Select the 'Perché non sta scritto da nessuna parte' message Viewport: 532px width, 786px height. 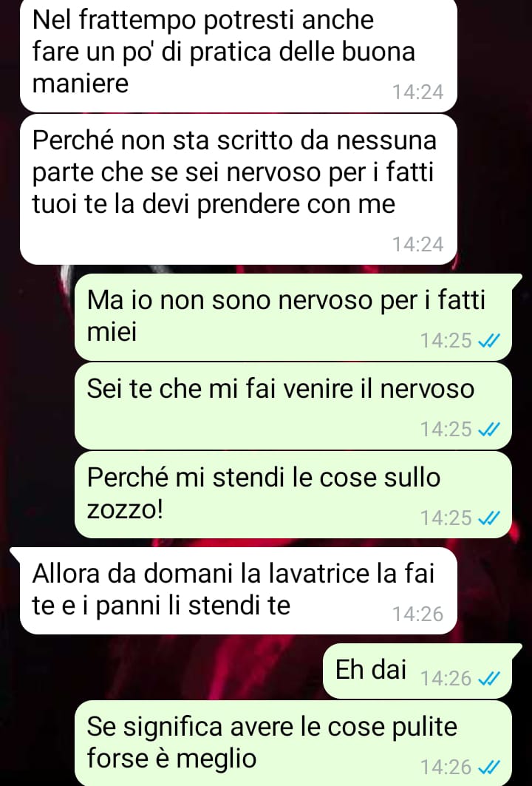239,189
